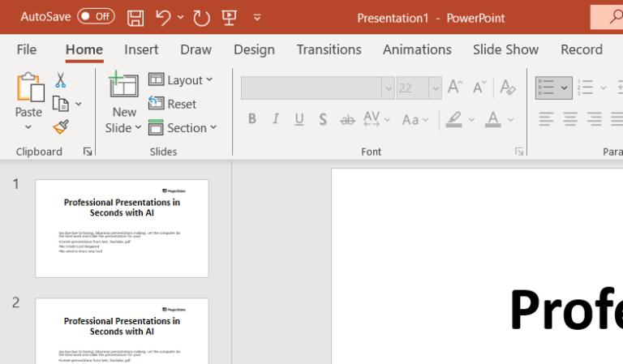Viewport: 623px width, 364px height.
Task: Expand the font name dropdown arrow
Action: [389, 88]
